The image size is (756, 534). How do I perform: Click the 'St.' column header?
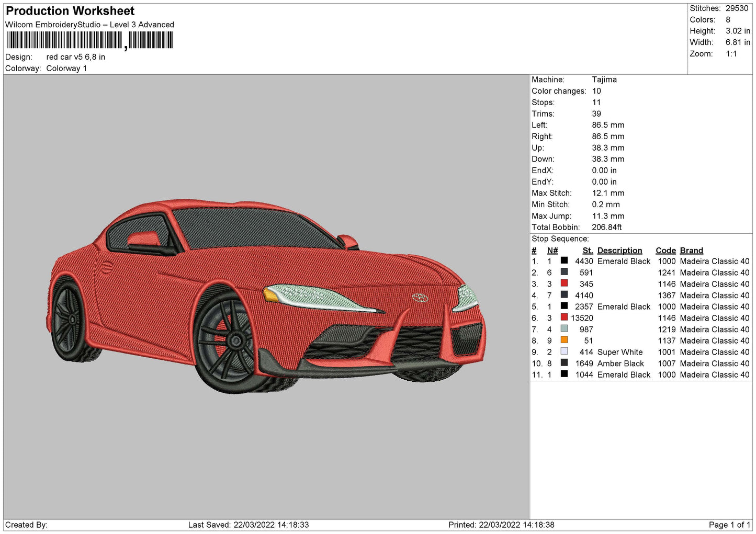(588, 251)
